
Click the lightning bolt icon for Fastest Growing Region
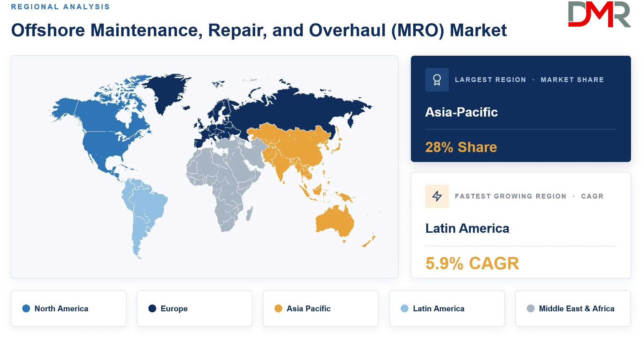pos(437,196)
